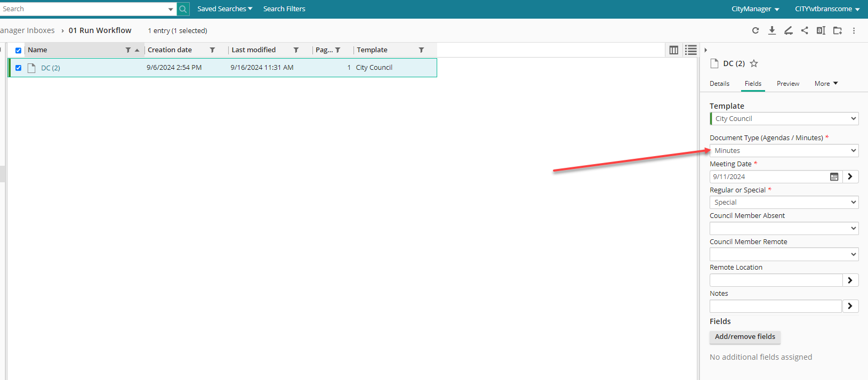Screen dimensions: 868x380
Task: Select the Fields tab
Action: [753, 84]
